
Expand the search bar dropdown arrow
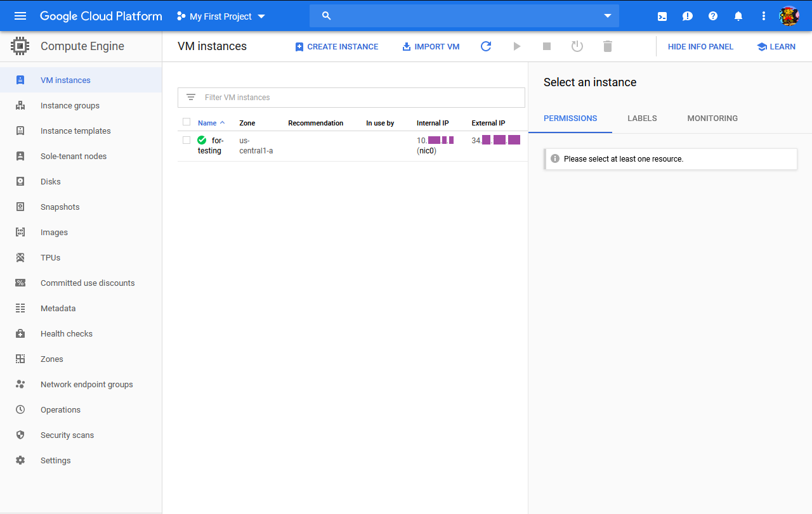coord(608,16)
